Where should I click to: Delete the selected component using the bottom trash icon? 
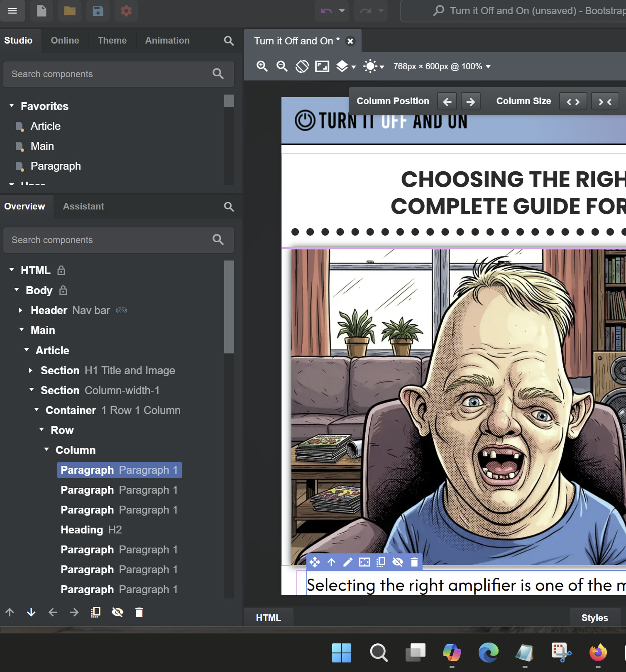tap(139, 612)
